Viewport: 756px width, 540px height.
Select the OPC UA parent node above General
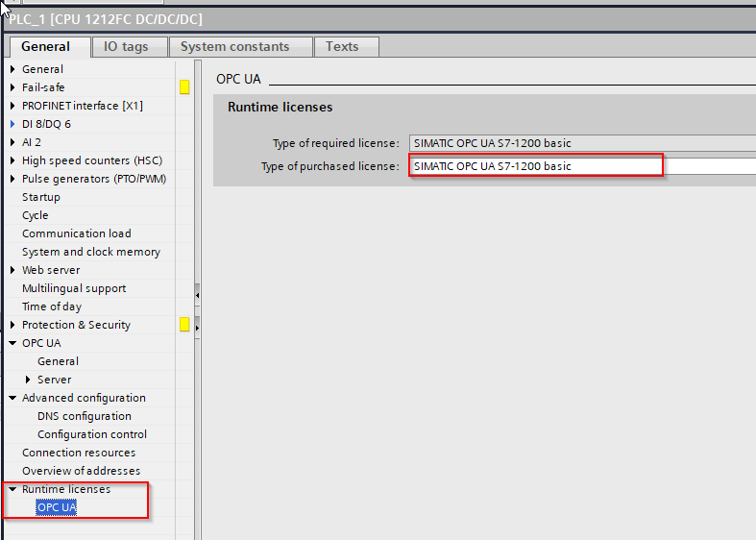[x=41, y=343]
